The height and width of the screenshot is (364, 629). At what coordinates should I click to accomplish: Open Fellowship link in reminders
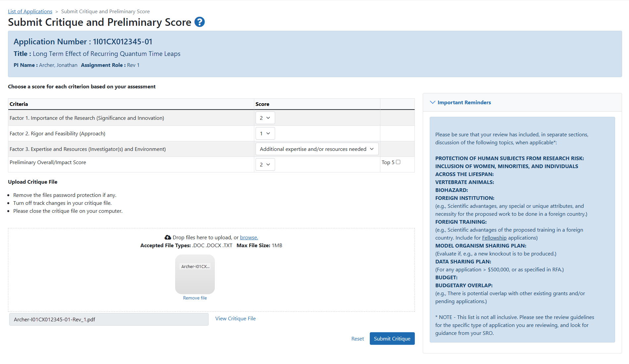(494, 238)
